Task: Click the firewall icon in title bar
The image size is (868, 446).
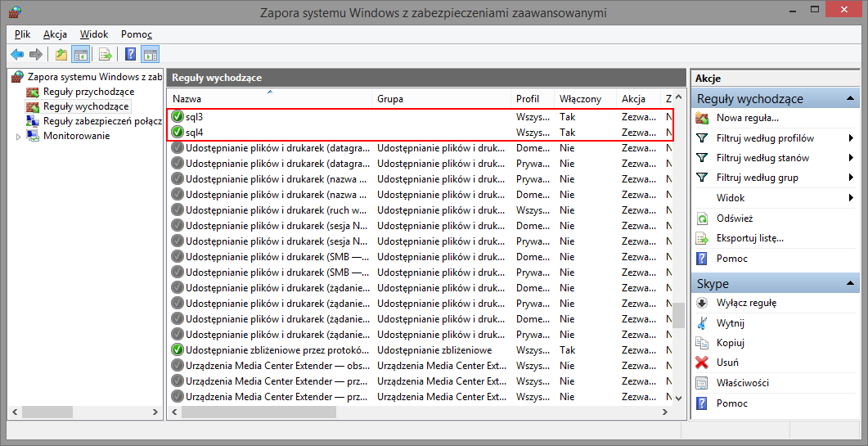Action: (16, 11)
